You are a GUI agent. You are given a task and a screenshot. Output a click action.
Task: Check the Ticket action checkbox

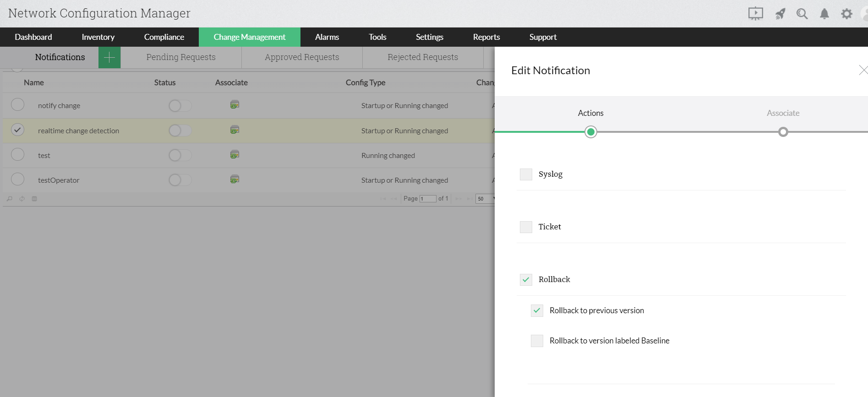pyautogui.click(x=526, y=227)
